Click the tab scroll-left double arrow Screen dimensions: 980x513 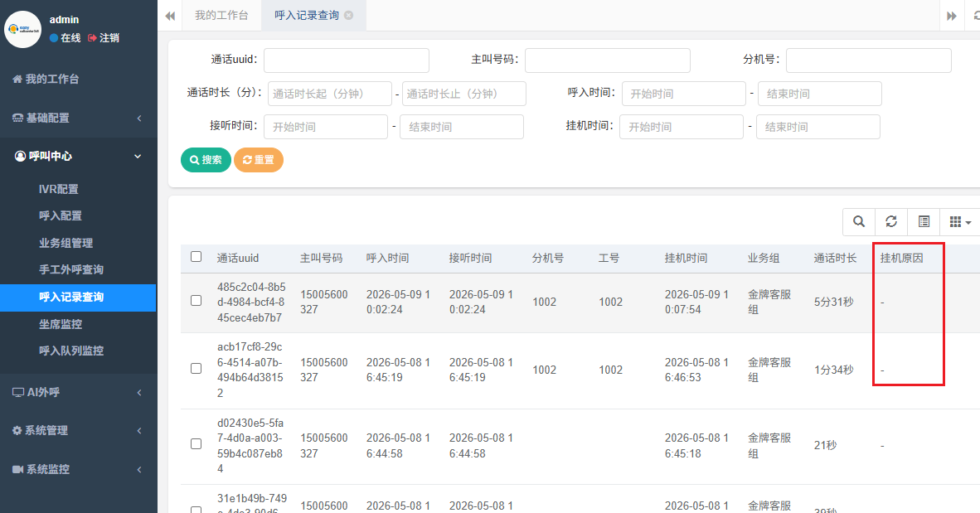click(x=170, y=16)
